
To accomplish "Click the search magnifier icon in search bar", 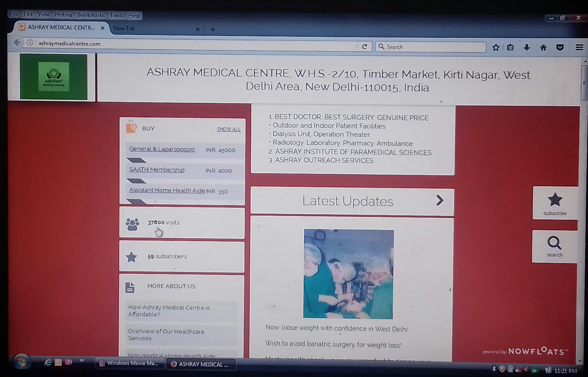I will (x=381, y=46).
